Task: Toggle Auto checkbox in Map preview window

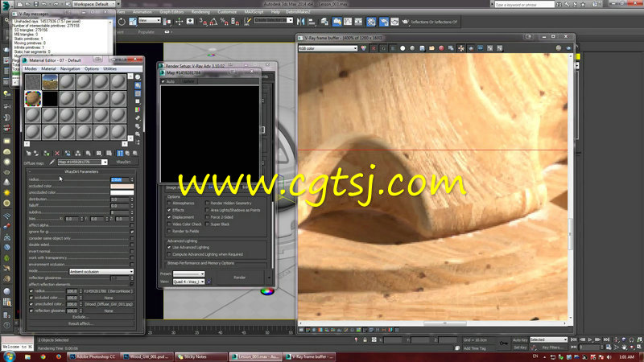Action: [x=163, y=82]
